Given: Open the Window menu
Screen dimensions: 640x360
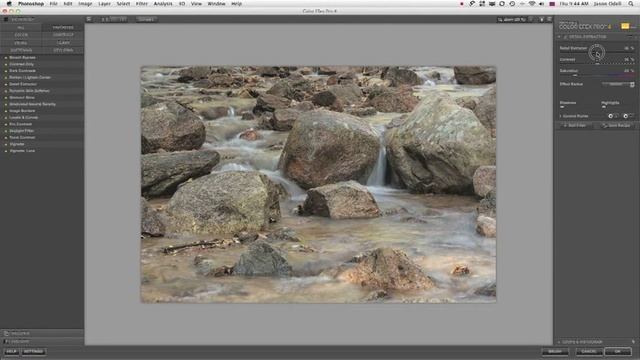Looking at the screenshot, I should 216,4.
